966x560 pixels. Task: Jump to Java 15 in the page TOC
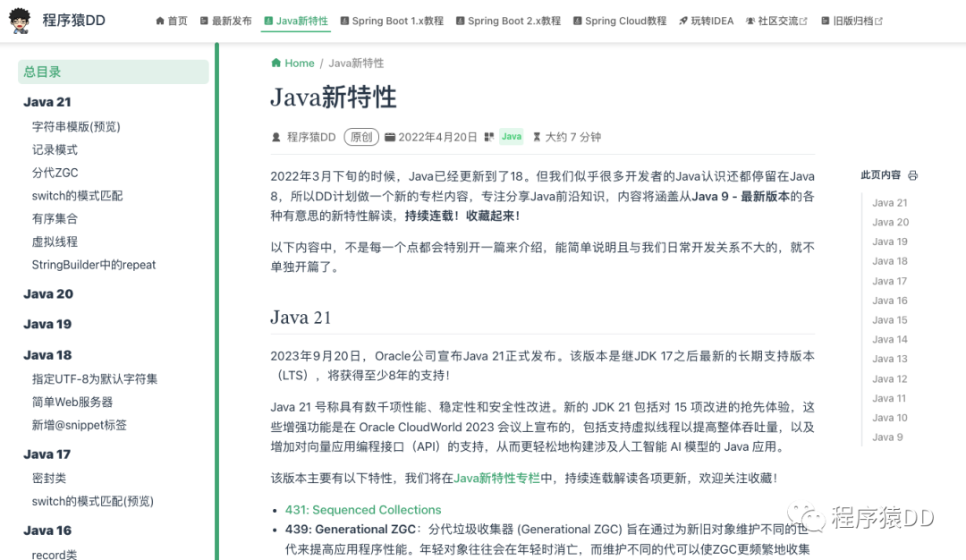point(890,319)
